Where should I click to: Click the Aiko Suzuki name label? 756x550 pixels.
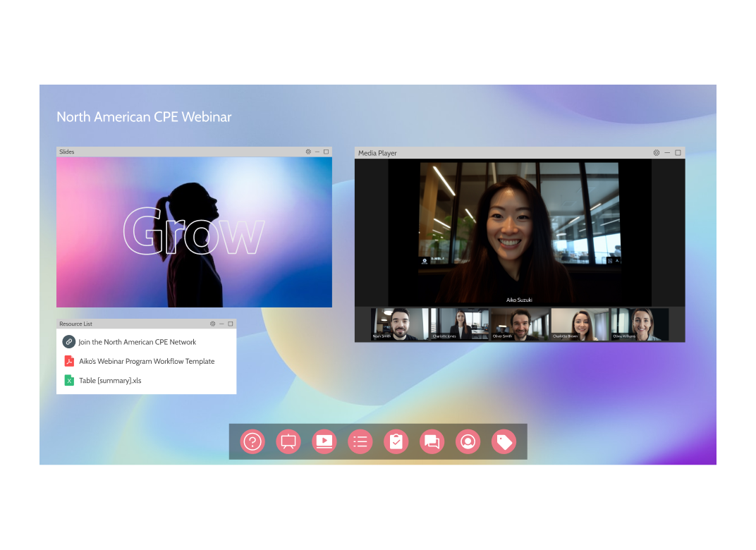(519, 300)
